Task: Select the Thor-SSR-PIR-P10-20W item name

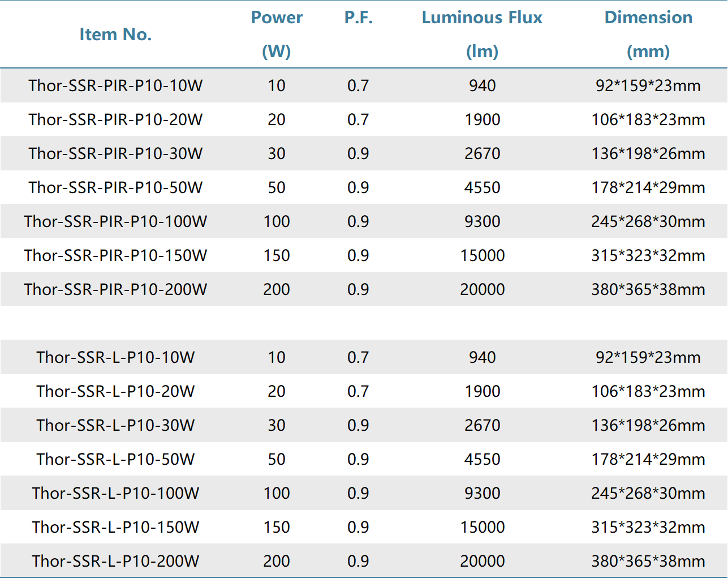Action: coord(115,119)
